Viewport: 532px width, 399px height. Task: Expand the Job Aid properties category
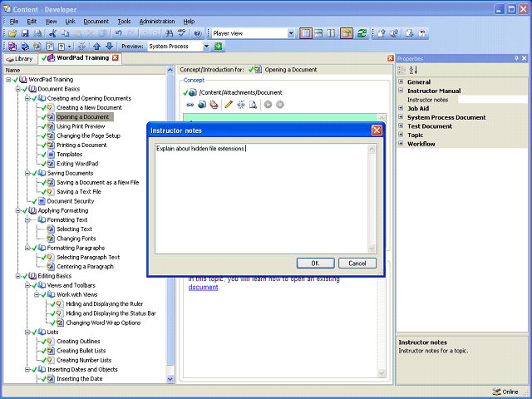point(401,108)
